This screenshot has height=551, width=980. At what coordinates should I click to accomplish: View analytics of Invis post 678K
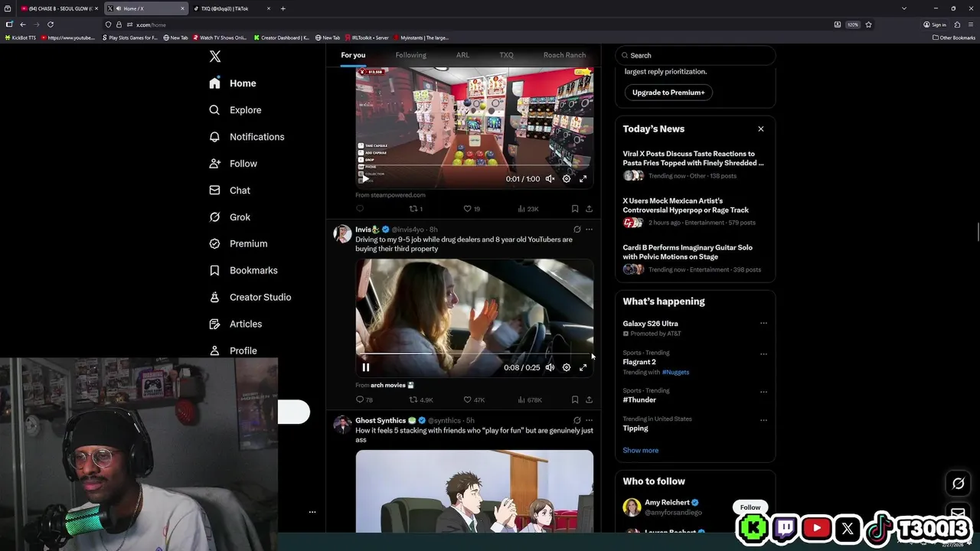pyautogui.click(x=530, y=399)
